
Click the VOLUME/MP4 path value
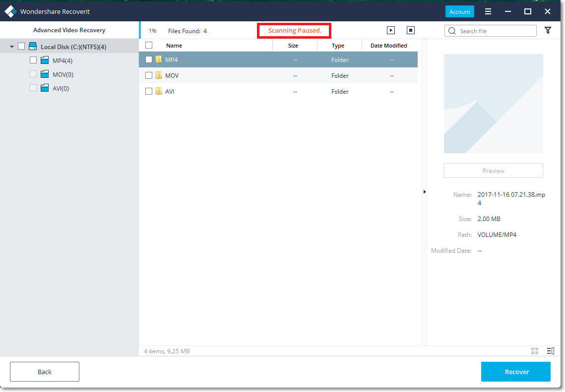click(x=497, y=235)
